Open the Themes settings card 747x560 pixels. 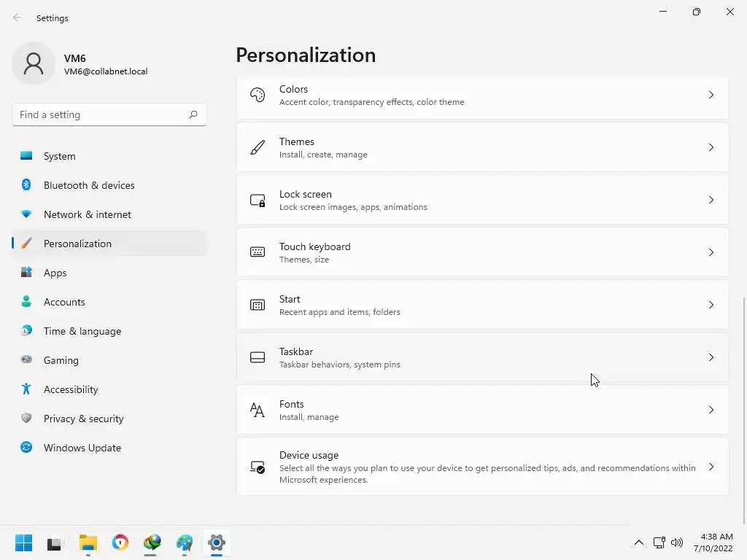click(x=483, y=147)
